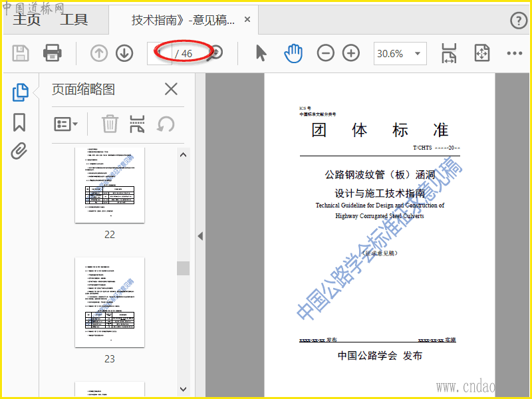The image size is (532, 399).
Task: Click the 页面缩略图 panel title
Action: 84,90
